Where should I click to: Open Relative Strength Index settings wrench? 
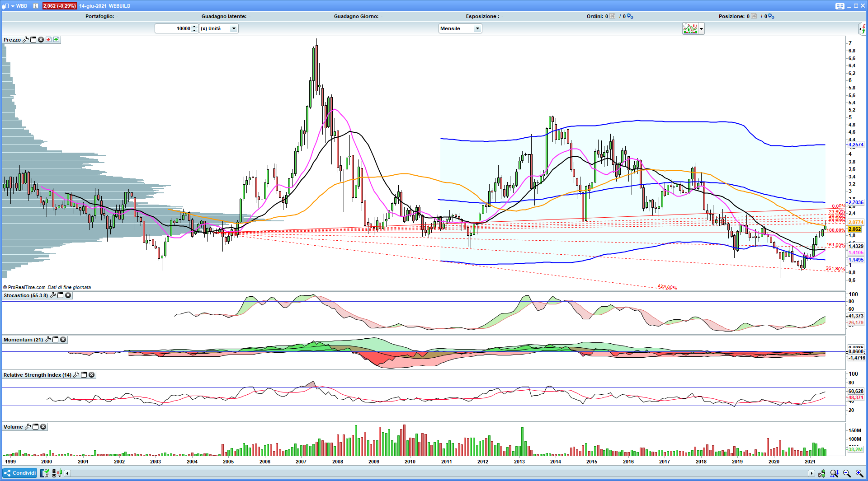(76, 375)
